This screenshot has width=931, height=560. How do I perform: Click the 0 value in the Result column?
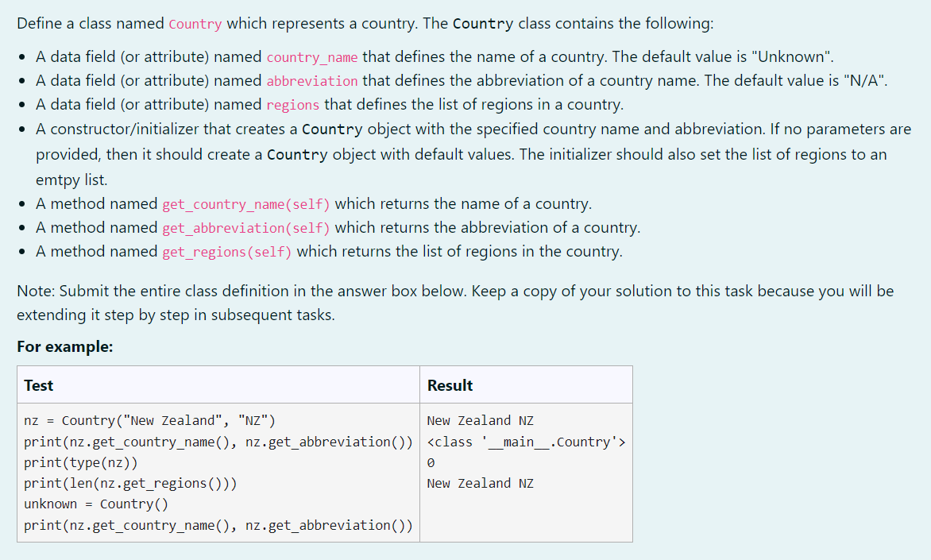coord(430,462)
